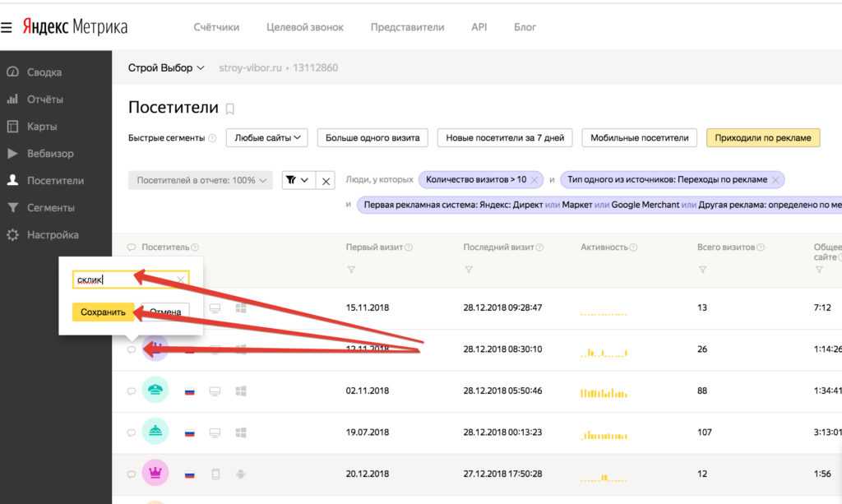Click the stroy-vibor.ru counter address

(x=250, y=68)
